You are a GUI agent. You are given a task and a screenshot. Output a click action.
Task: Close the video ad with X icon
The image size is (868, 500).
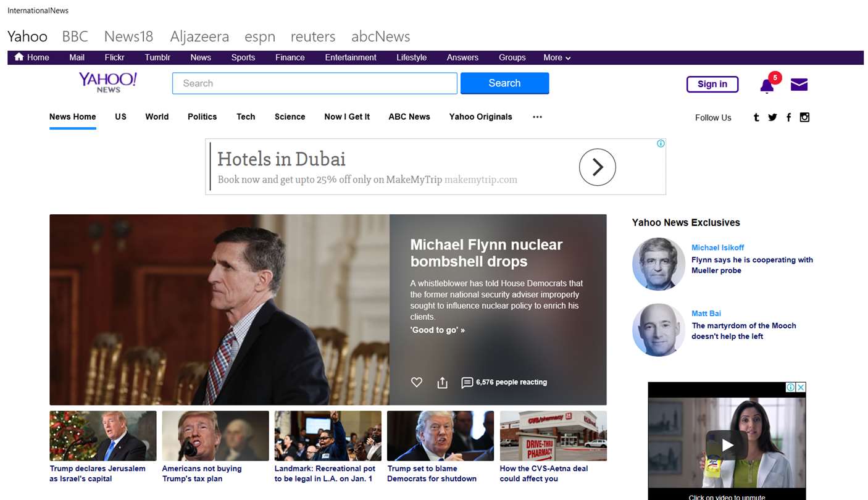(x=801, y=387)
